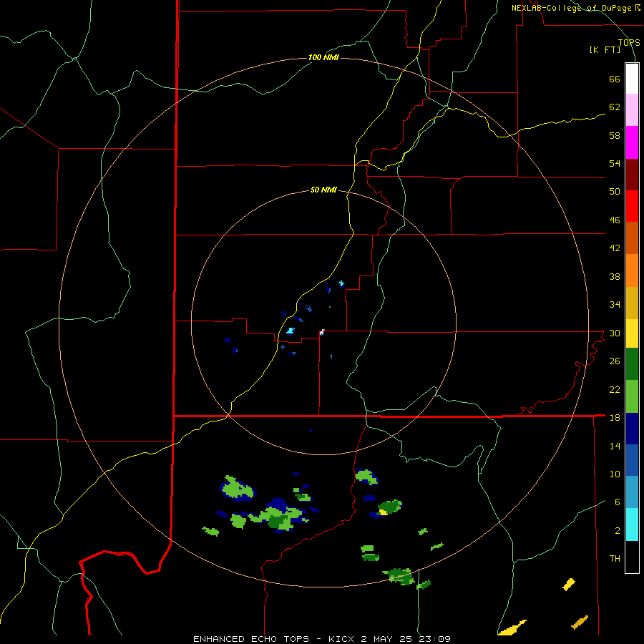Select the 38 scale label
The height and width of the screenshot is (644, 644).
tap(615, 276)
